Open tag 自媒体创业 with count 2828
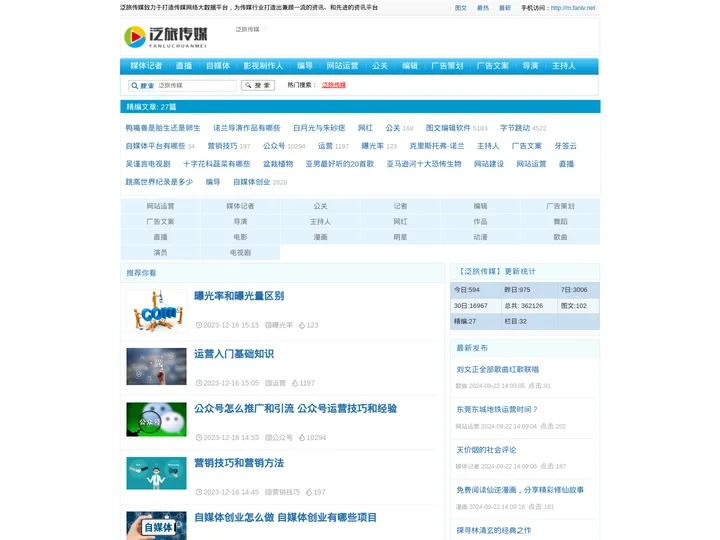This screenshot has height=540, width=720. click(251, 182)
